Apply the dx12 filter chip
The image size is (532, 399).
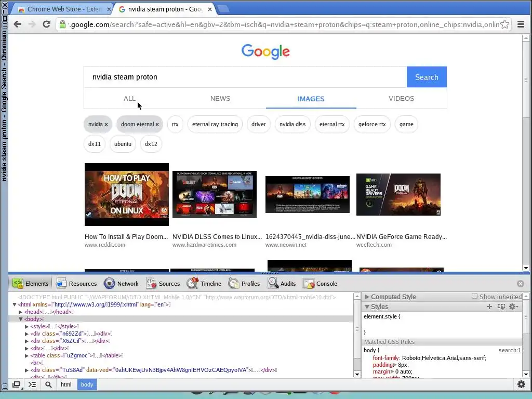(x=151, y=144)
